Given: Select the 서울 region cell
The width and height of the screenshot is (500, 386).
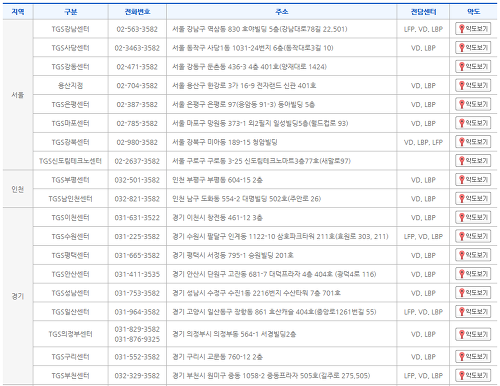Looking at the screenshot, I should [x=18, y=95].
